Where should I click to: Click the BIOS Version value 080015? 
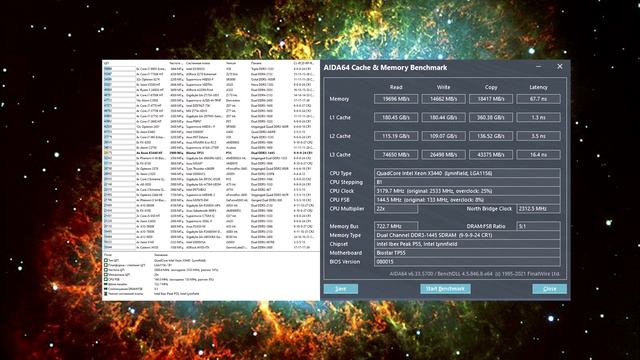coord(467,262)
